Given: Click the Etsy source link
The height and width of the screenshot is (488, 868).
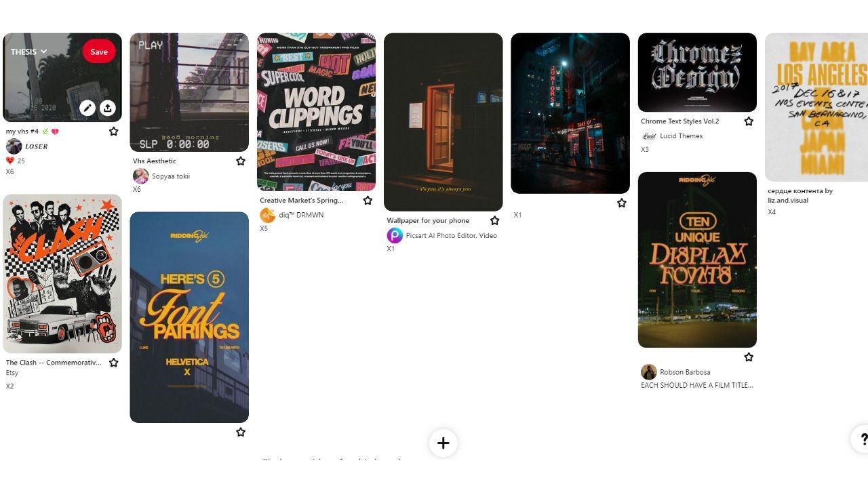Looking at the screenshot, I should click(12, 373).
